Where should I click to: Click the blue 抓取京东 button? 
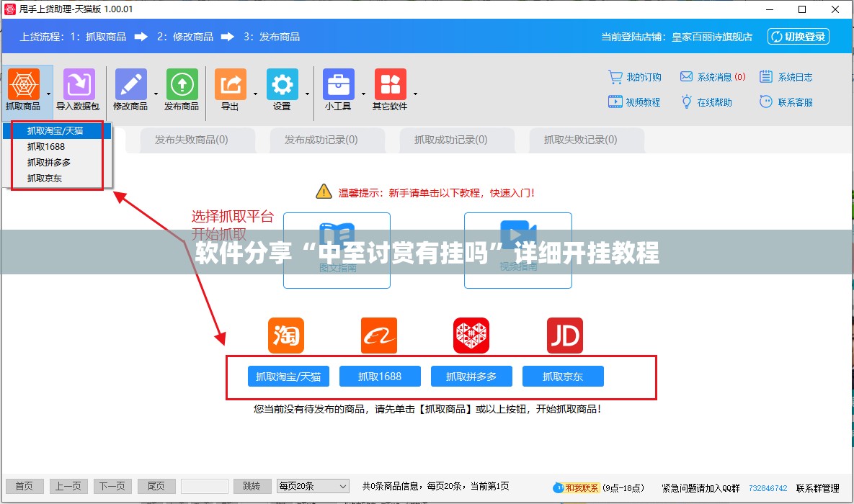coord(563,376)
